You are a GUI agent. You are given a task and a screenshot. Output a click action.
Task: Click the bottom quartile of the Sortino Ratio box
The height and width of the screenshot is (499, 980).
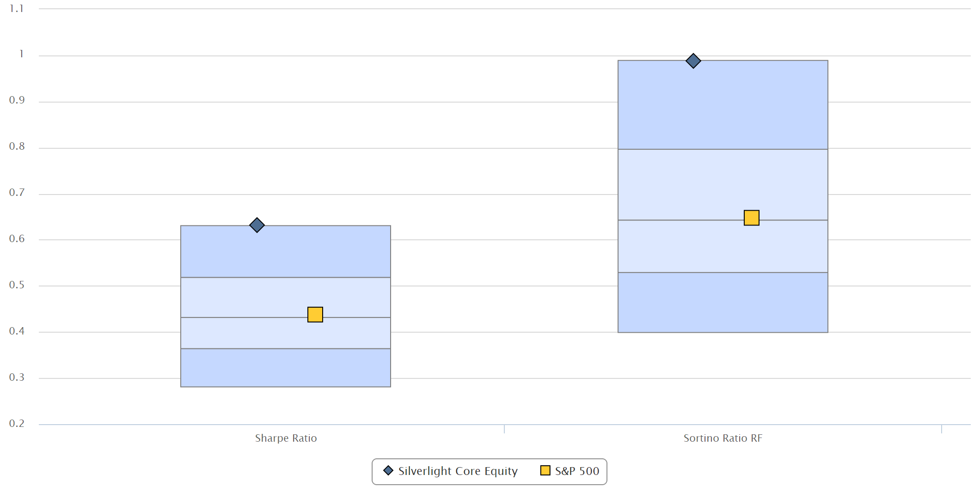coord(723,303)
